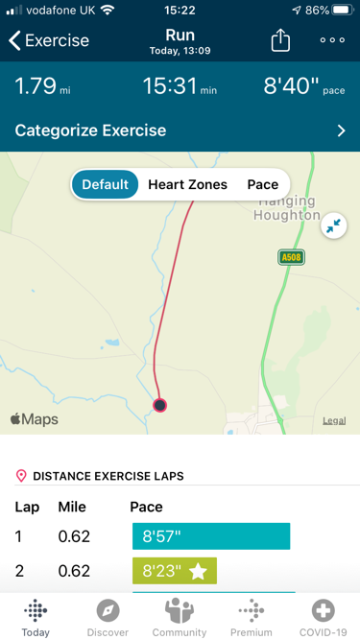The height and width of the screenshot is (640, 360).
Task: Go back to the Exercise list
Action: pos(49,40)
